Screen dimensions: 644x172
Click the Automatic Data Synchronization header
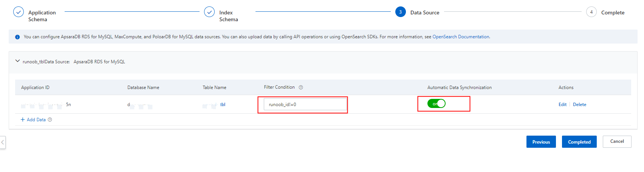[x=460, y=88]
